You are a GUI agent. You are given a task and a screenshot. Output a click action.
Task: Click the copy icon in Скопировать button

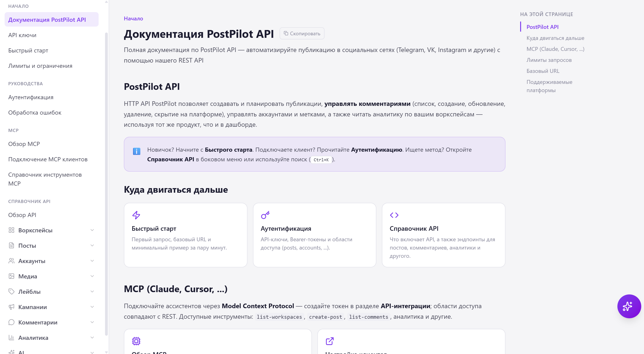286,33
